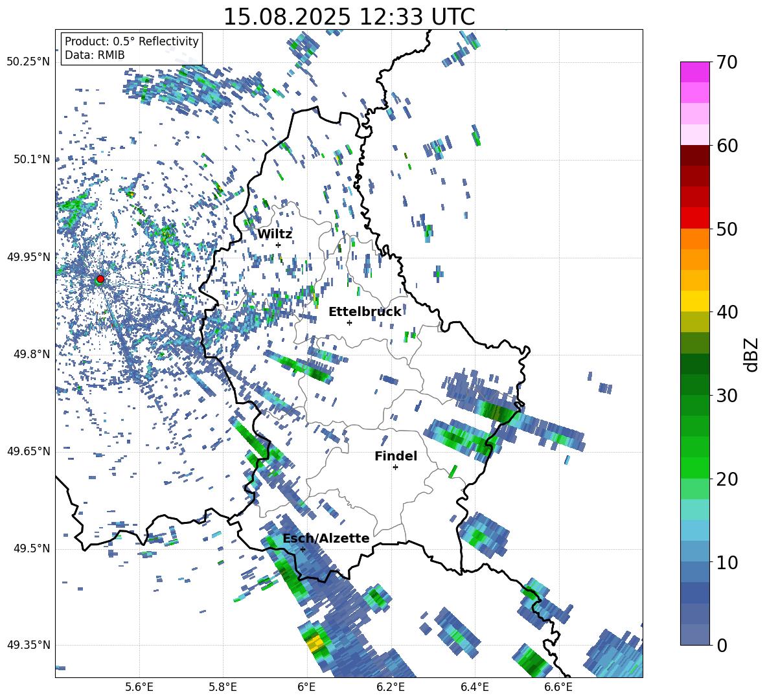Click the 5.6°E longitude label
The height and width of the screenshot is (700, 767).
(x=139, y=687)
